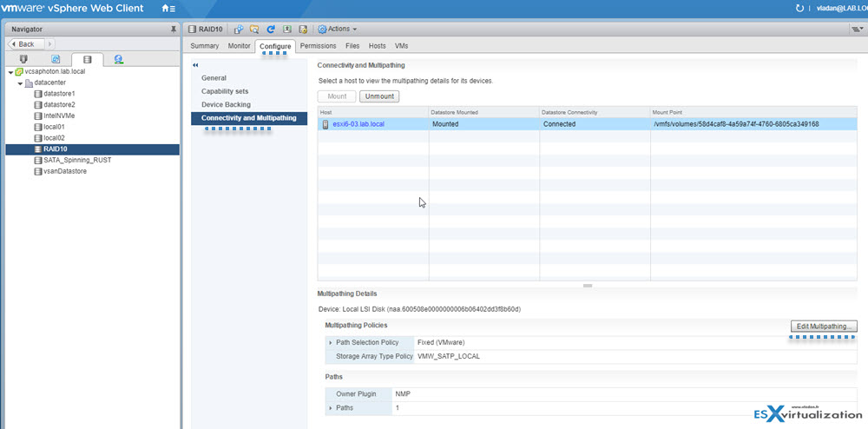868x429 pixels.
Task: Open Networking navigator tab
Action: click(x=118, y=59)
